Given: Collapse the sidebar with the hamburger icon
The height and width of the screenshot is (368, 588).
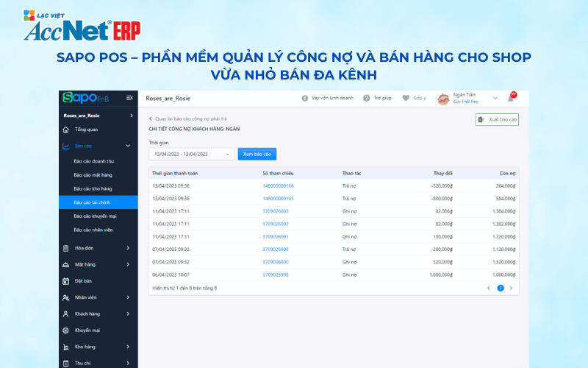Looking at the screenshot, I should coord(130,98).
